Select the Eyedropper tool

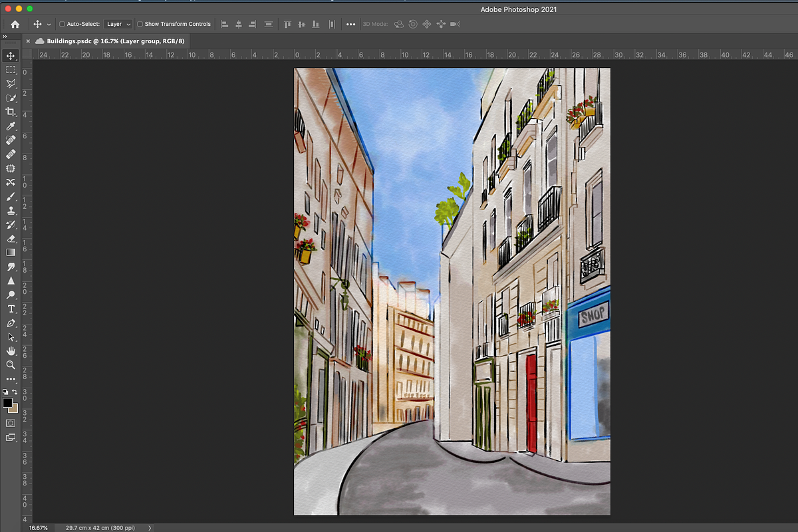[x=11, y=126]
